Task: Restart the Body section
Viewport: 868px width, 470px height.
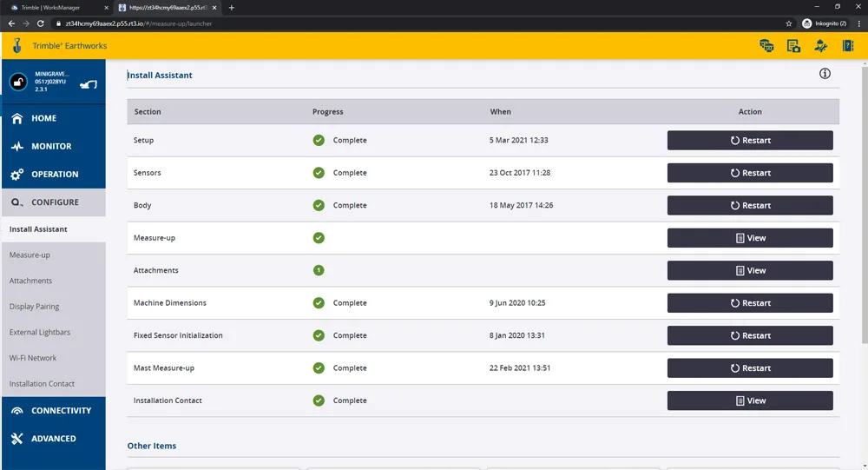Action: 750,205
